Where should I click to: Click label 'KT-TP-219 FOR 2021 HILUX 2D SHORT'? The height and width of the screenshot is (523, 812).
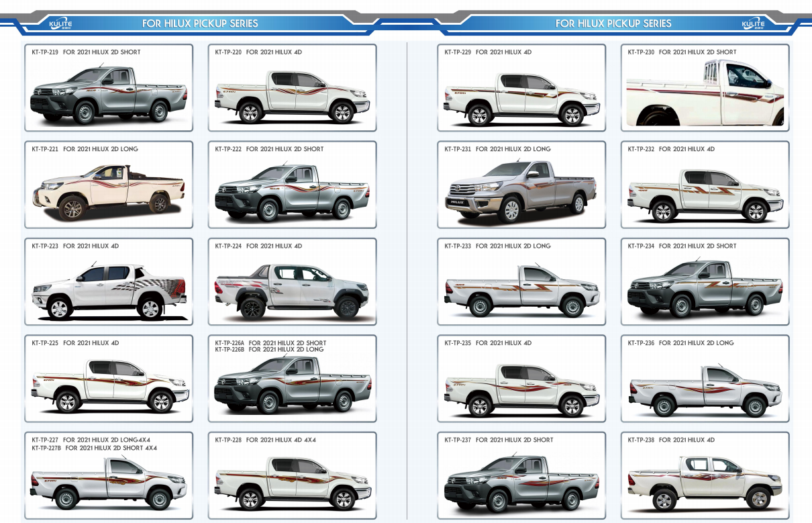click(86, 52)
